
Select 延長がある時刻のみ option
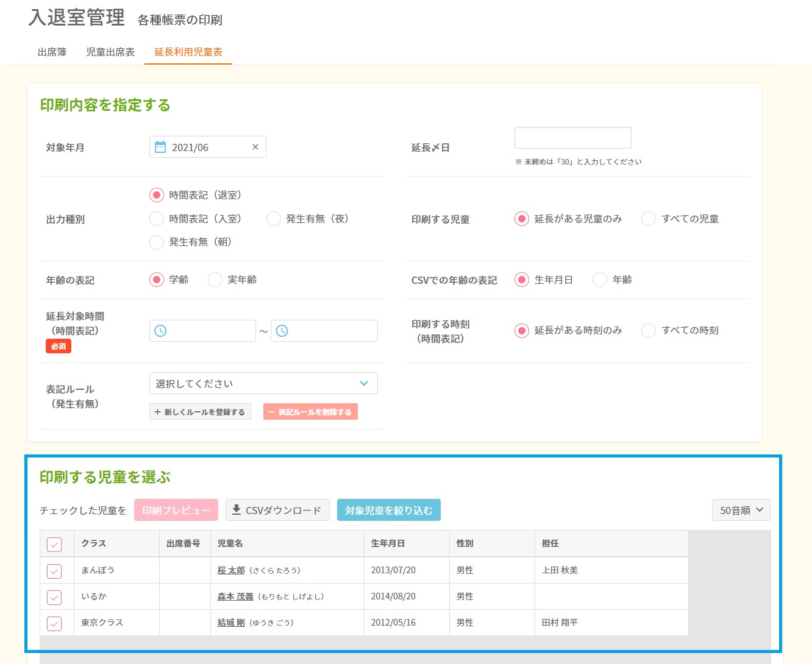[x=522, y=330]
